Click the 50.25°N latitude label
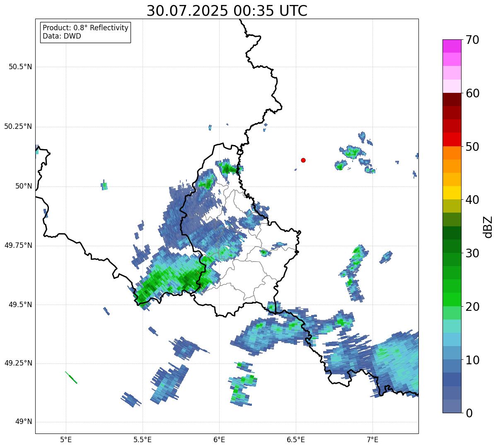Image resolution: width=498 pixels, height=448 pixels. tap(18, 126)
